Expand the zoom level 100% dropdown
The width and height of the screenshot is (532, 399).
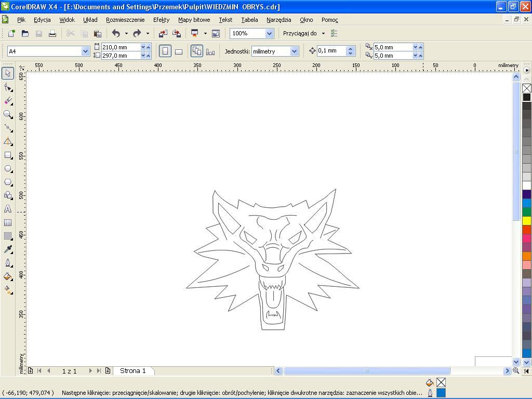tap(270, 33)
